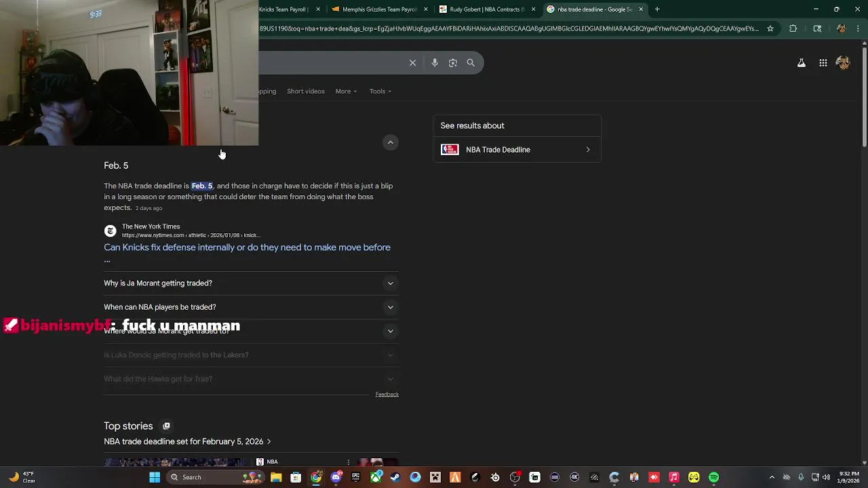This screenshot has height=488, width=868.
Task: Open the More filters dropdown
Action: 346,91
